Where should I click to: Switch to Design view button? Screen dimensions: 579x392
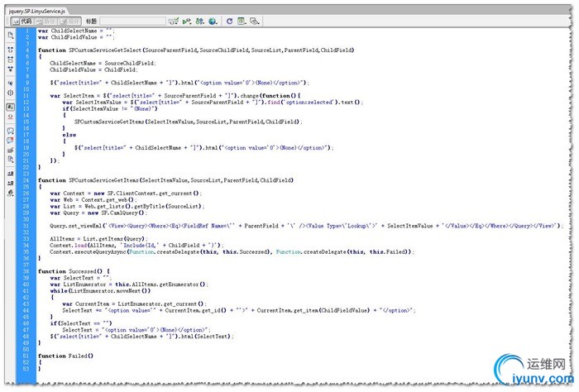[69, 22]
